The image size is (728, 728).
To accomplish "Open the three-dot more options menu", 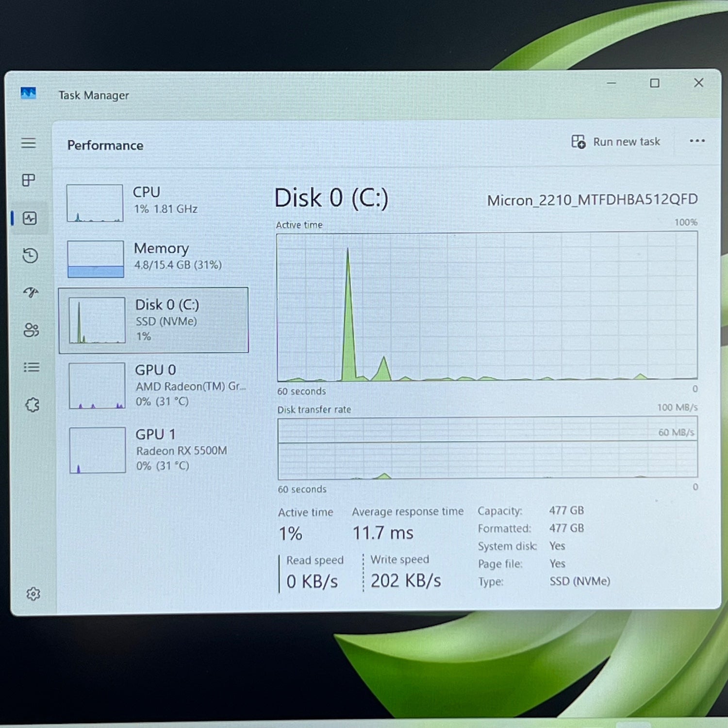I will 697,141.
